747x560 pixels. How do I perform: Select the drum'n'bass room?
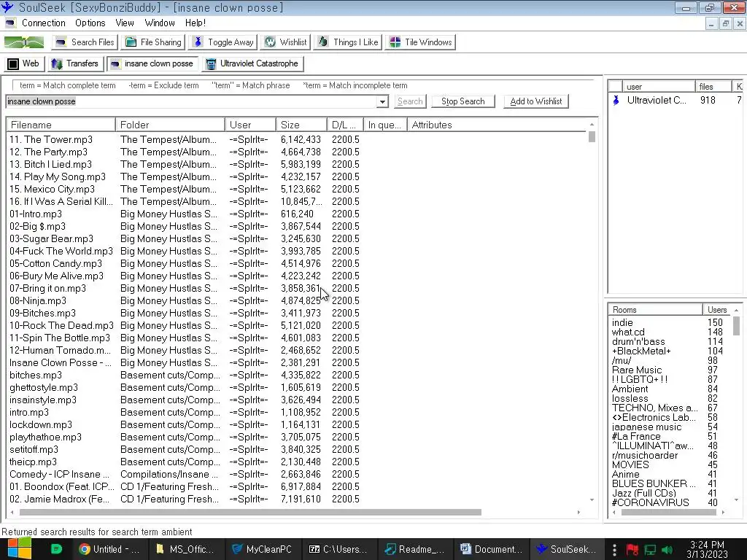(638, 341)
